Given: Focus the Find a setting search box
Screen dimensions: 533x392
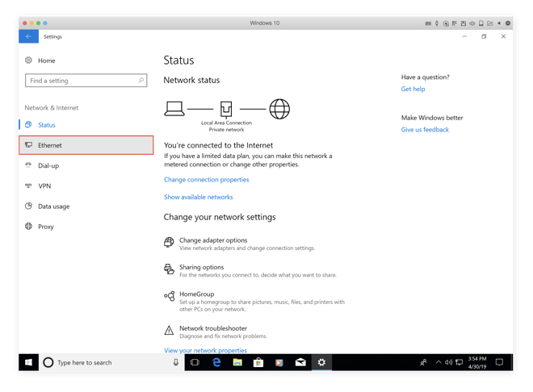Looking at the screenshot, I should [x=86, y=81].
